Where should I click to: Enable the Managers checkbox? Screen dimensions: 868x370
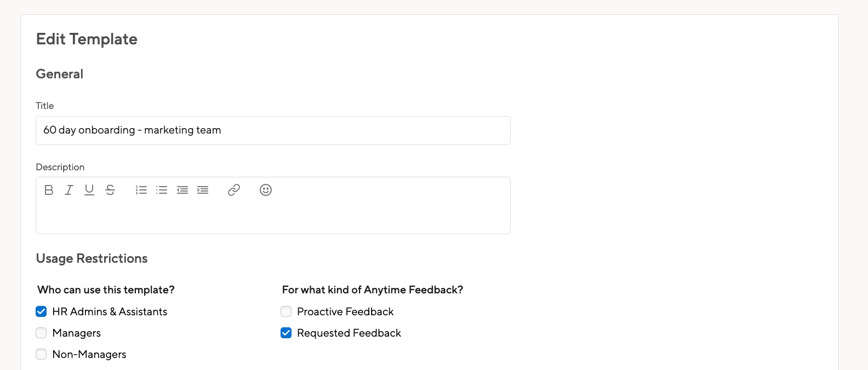click(41, 333)
